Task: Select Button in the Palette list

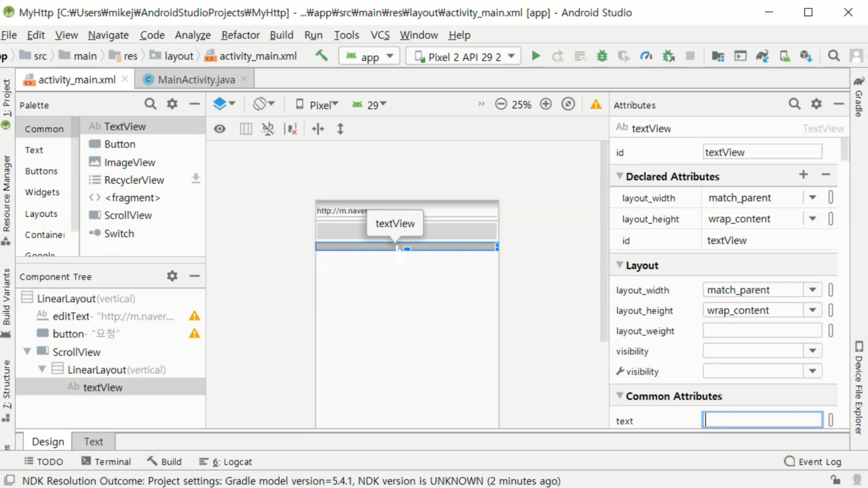Action: 119,144
